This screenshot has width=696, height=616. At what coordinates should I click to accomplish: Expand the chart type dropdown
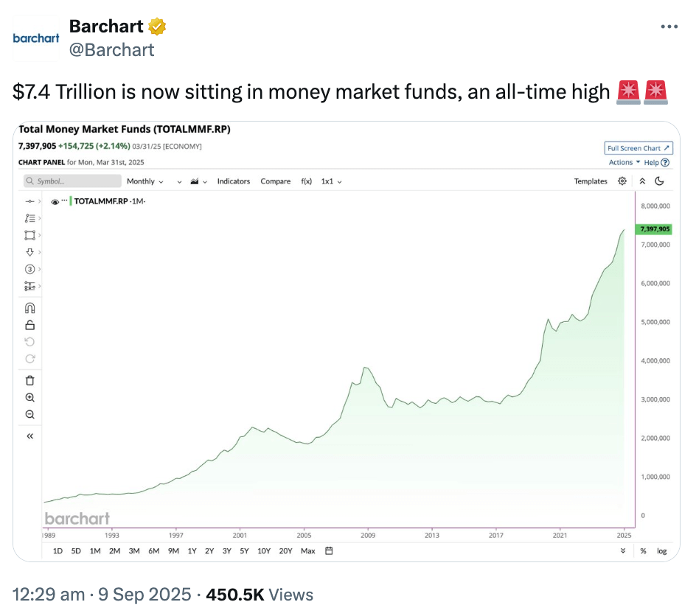point(199,181)
